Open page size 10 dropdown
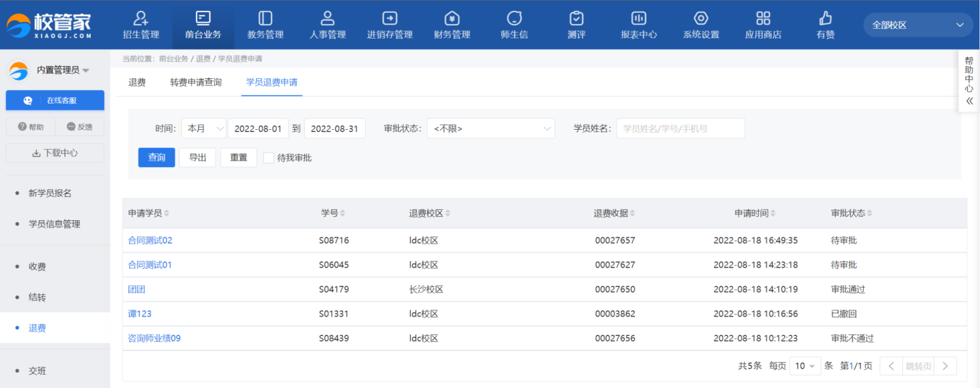 [805, 366]
